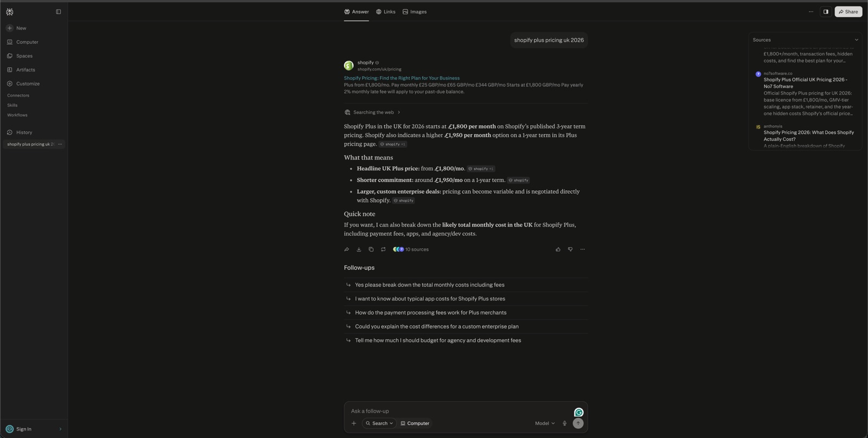Switch to the Images tab
The height and width of the screenshot is (438, 868).
(x=414, y=11)
